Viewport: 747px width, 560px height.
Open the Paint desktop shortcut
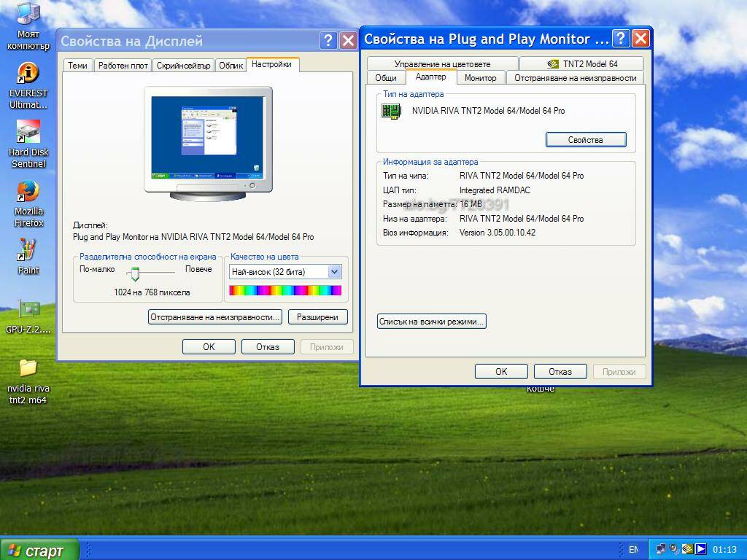(28, 256)
